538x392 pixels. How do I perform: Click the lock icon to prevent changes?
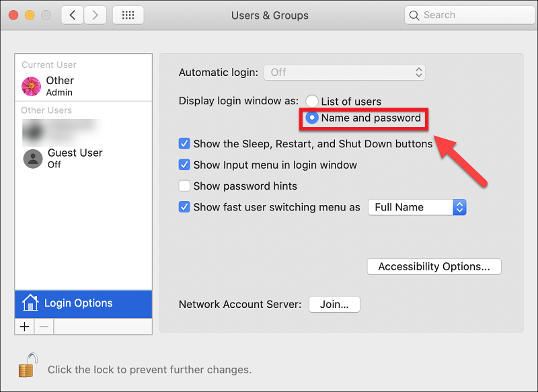[26, 366]
